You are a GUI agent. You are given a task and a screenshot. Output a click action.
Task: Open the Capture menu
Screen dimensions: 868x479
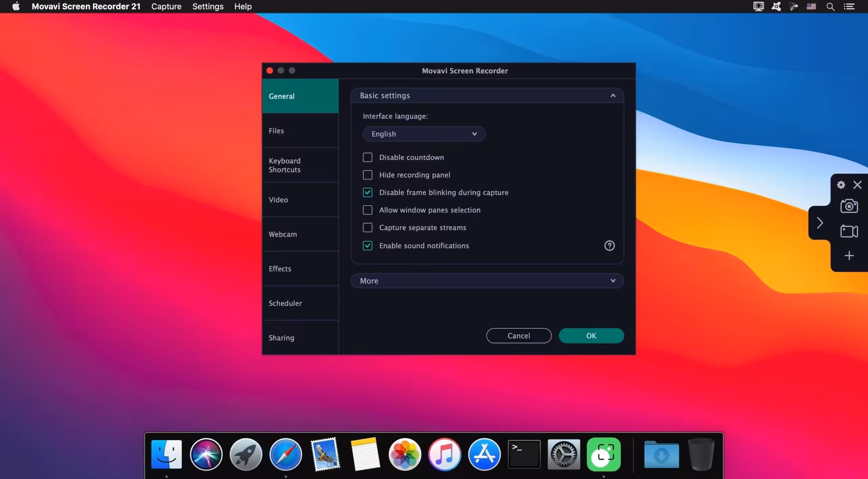coord(166,6)
